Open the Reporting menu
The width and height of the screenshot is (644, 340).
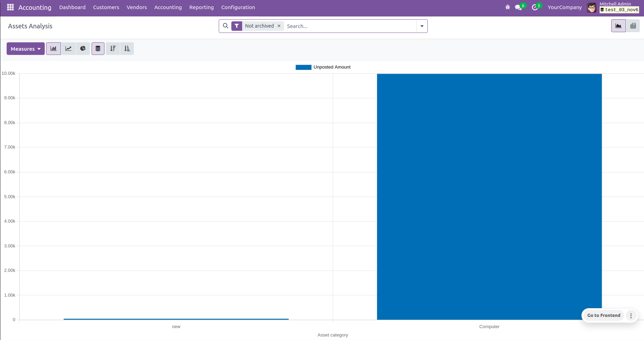coord(201,7)
